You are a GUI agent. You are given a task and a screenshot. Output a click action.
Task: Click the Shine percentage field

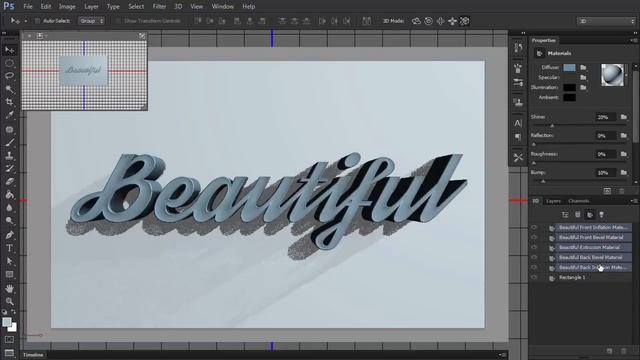pos(605,117)
